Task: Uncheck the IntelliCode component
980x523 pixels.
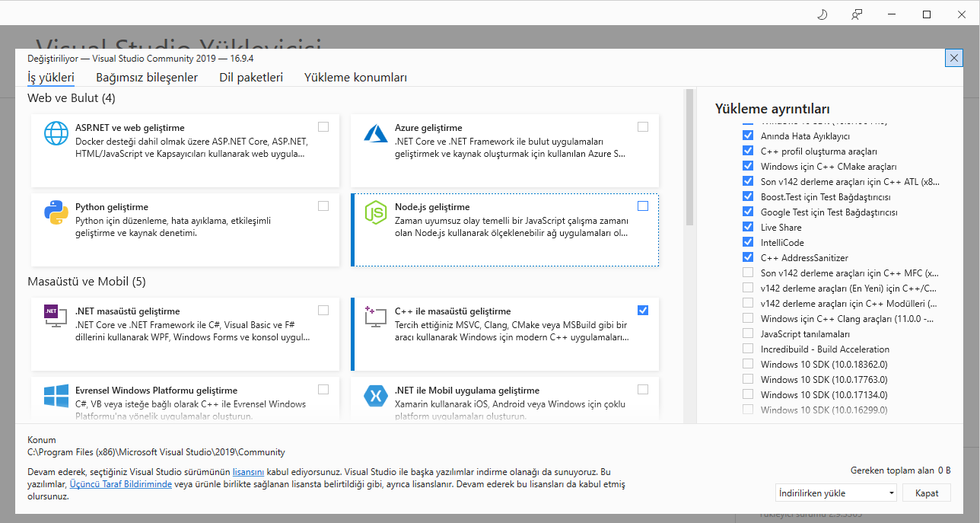Action: coord(747,242)
